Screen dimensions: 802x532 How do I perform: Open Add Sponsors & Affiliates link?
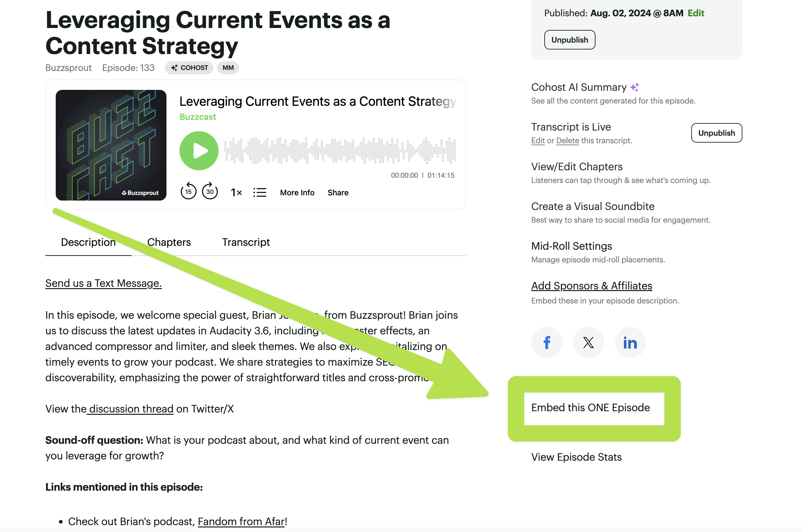pos(591,286)
